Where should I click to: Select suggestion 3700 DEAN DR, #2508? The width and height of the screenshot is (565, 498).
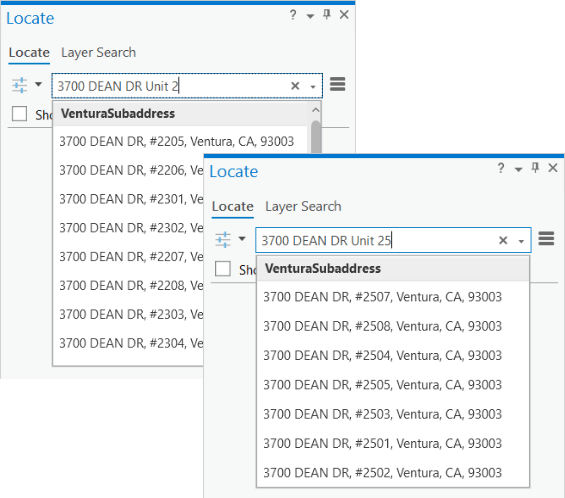[393, 326]
